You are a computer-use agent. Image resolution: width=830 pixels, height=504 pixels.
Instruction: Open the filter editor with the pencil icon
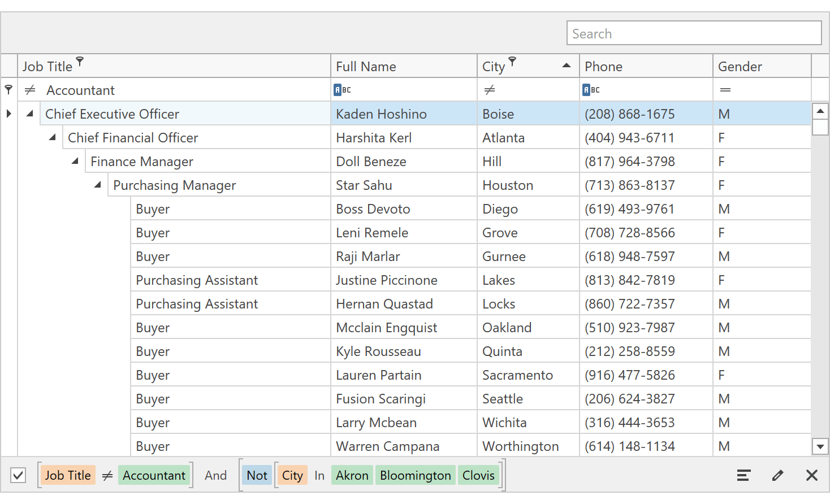(x=777, y=475)
